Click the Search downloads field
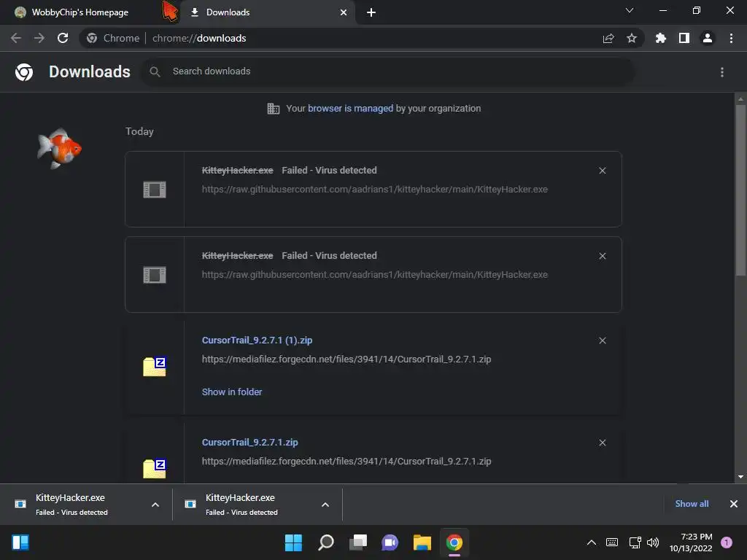The width and height of the screenshot is (747, 560). tap(388, 71)
